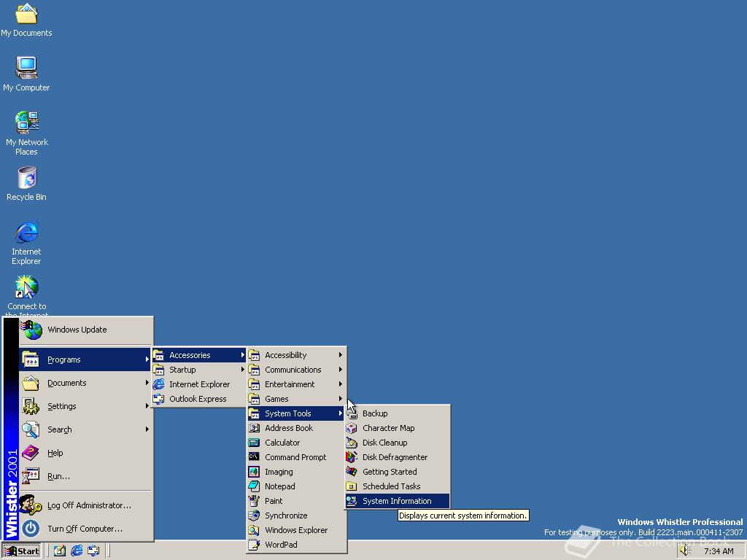Click the Paint brush-cup icon
Screen dimensions: 747x560
255,501
